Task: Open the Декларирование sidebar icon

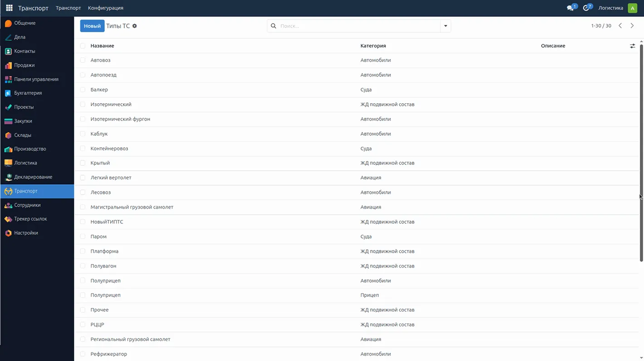Action: (8, 177)
